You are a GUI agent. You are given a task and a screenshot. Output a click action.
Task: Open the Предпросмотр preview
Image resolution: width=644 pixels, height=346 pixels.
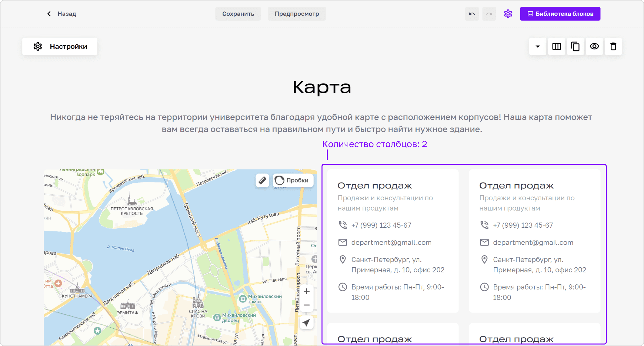(297, 14)
